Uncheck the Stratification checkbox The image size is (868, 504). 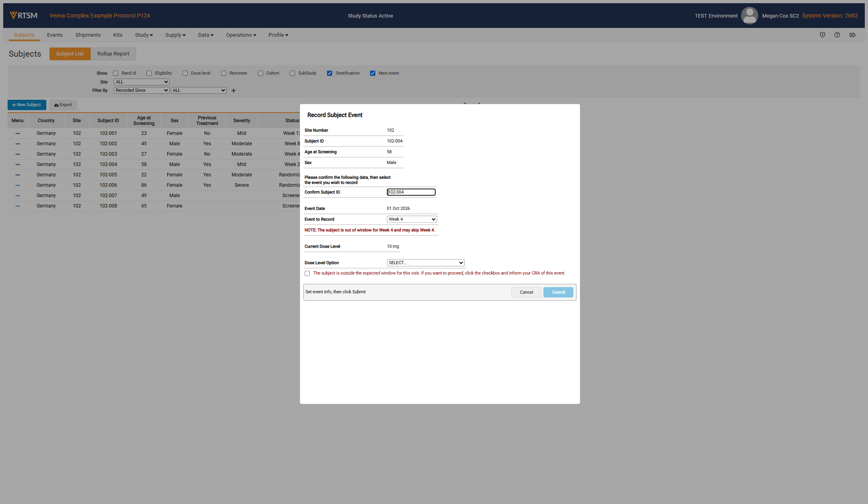click(330, 73)
